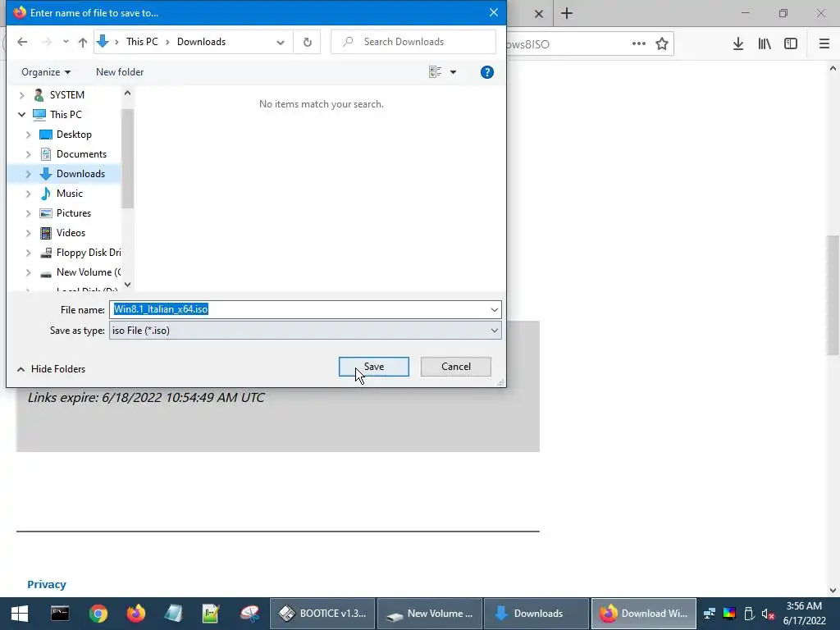Launch Command Prompt from the taskbar
Screen dimensions: 840x630
click(x=59, y=614)
